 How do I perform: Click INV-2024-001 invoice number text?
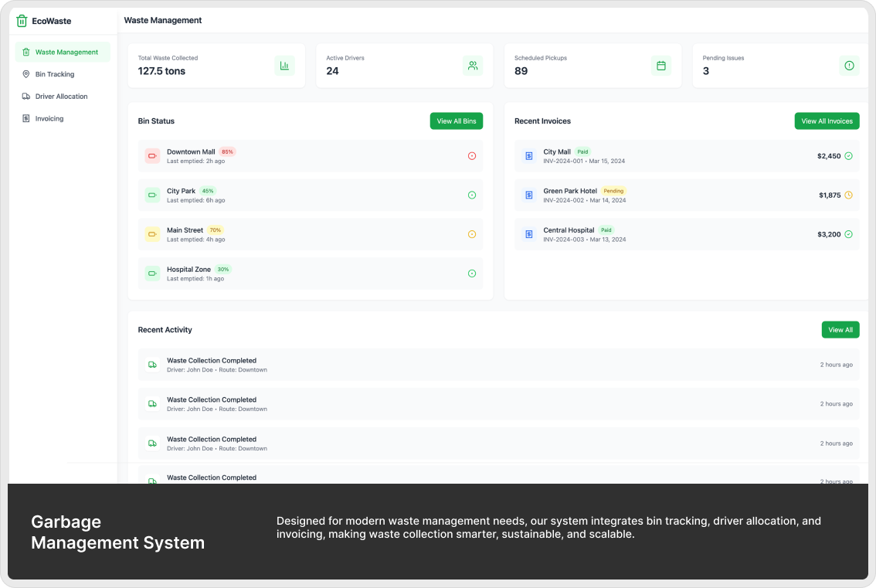point(563,161)
